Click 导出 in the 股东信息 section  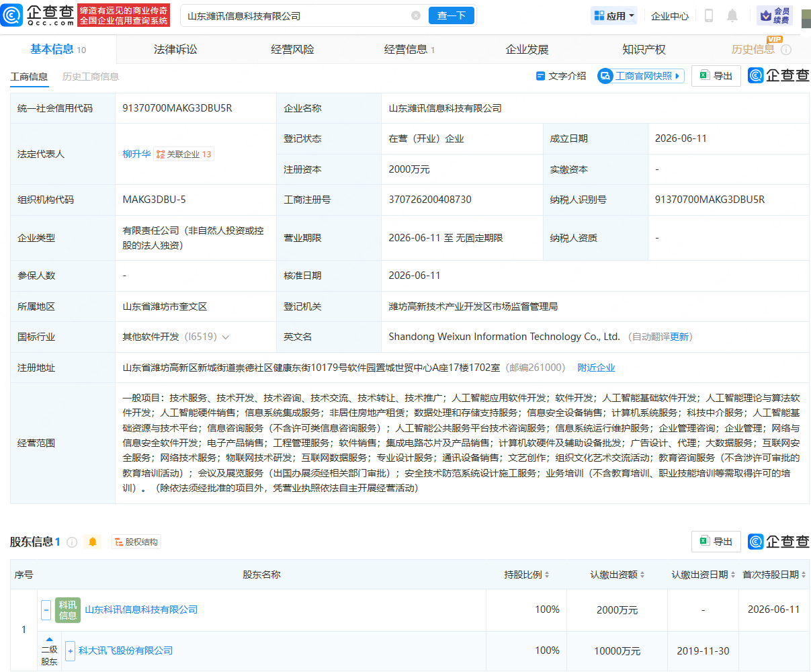pyautogui.click(x=716, y=542)
